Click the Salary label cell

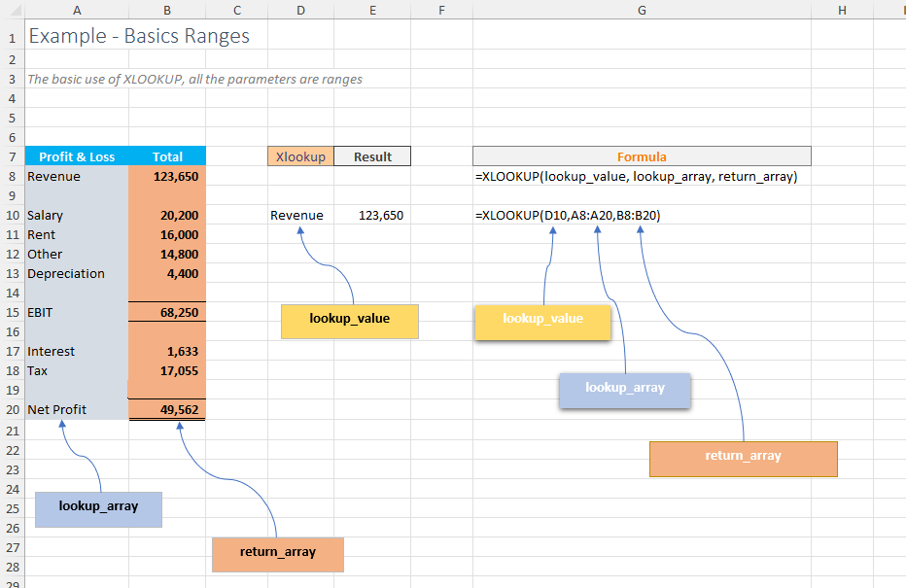pyautogui.click(x=77, y=215)
